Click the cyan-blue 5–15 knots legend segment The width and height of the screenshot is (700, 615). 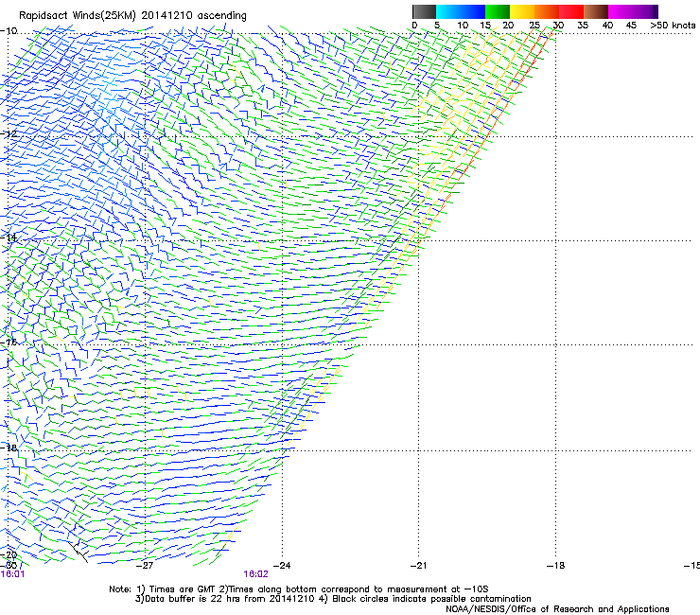461,11
